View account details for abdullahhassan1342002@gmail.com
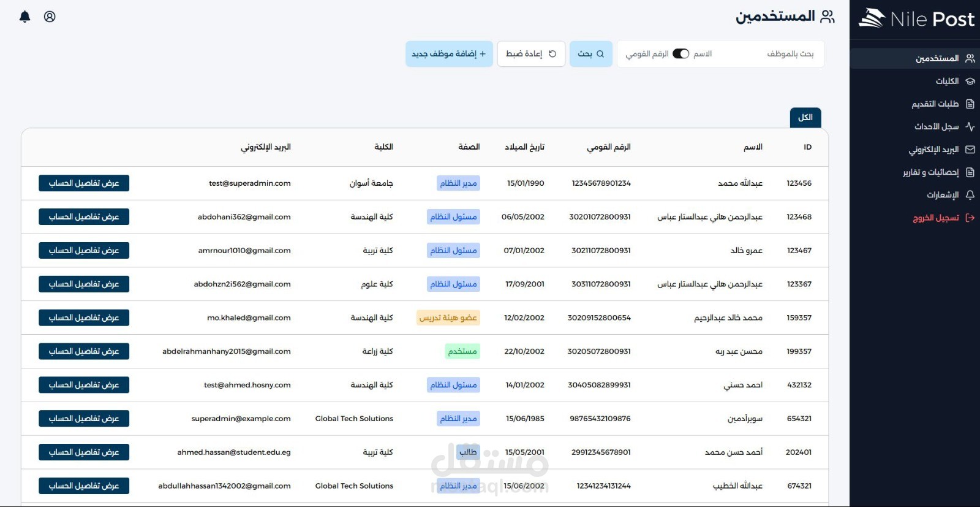This screenshot has width=980, height=507. point(84,486)
